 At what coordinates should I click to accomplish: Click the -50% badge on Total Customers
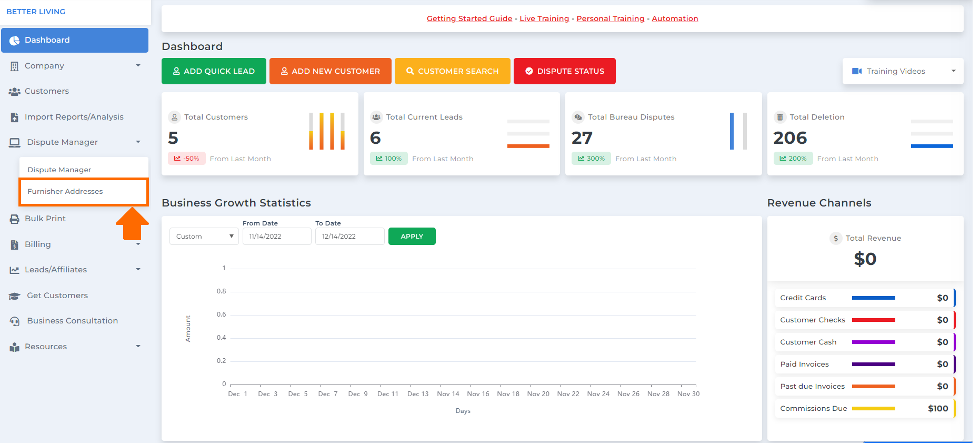point(186,159)
